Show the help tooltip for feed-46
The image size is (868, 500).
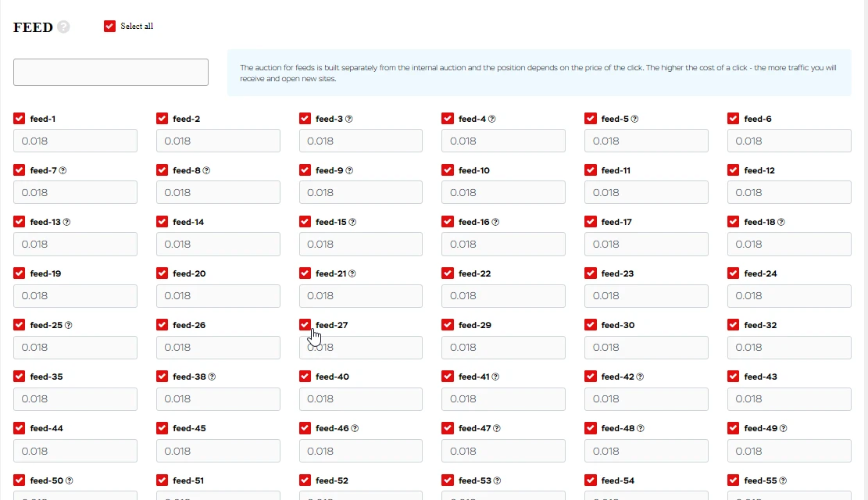(354, 427)
